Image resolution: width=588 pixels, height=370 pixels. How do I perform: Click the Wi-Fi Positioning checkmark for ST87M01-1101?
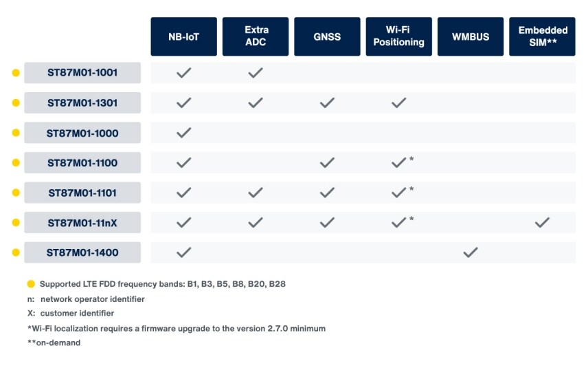(x=398, y=193)
